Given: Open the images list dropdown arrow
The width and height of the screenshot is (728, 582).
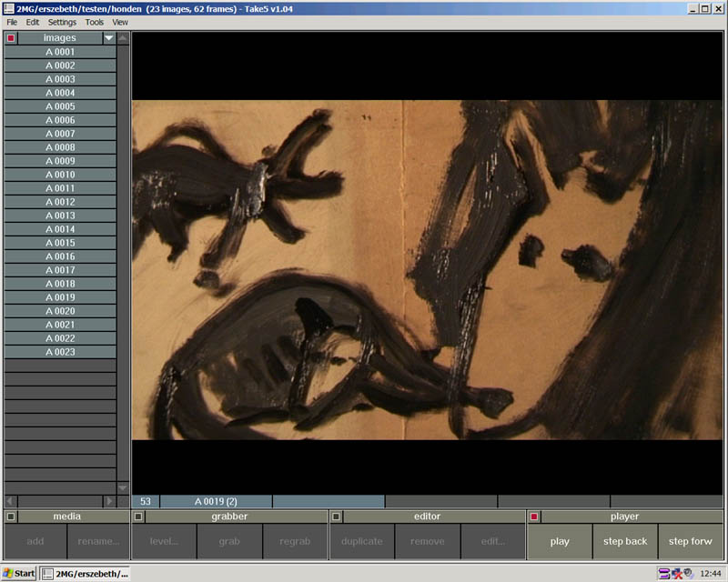Looking at the screenshot, I should pos(109,38).
